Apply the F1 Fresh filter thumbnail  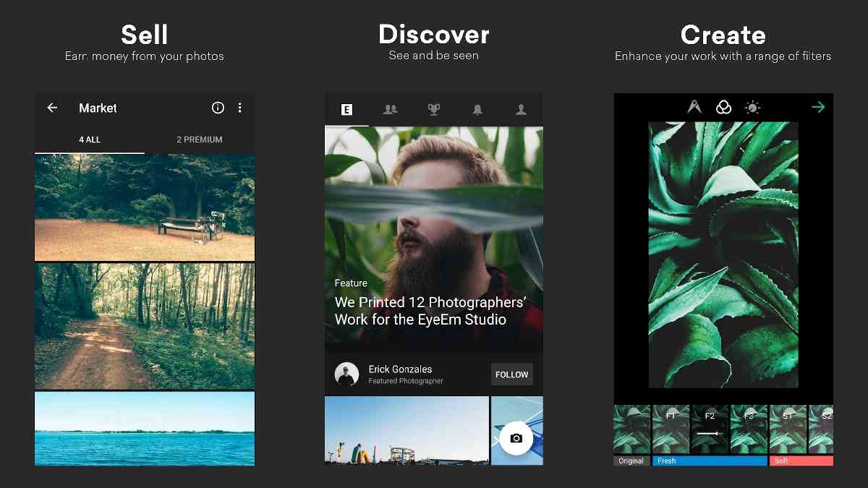click(x=671, y=429)
